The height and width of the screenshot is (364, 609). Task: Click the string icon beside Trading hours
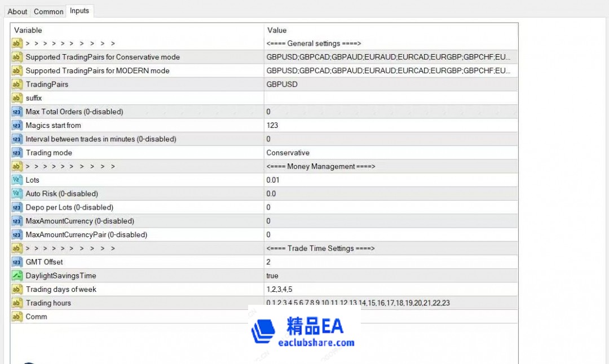tap(17, 303)
